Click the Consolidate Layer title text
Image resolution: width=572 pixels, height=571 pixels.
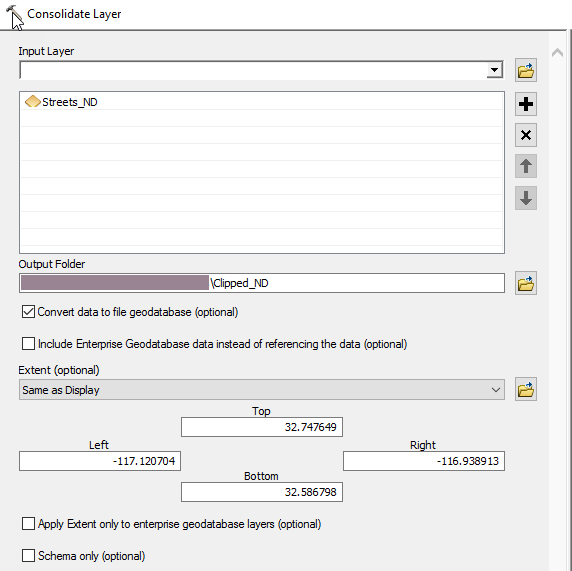(x=74, y=14)
